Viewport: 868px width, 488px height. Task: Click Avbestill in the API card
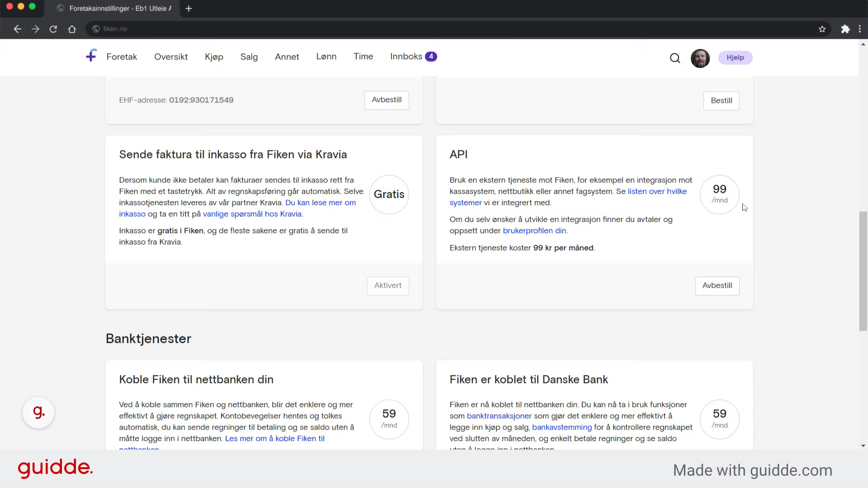(x=717, y=286)
